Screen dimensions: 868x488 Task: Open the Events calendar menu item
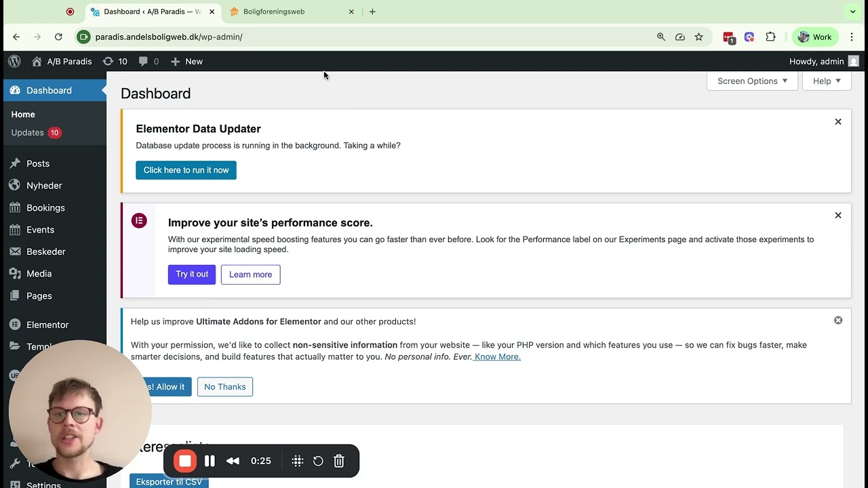[54, 230]
